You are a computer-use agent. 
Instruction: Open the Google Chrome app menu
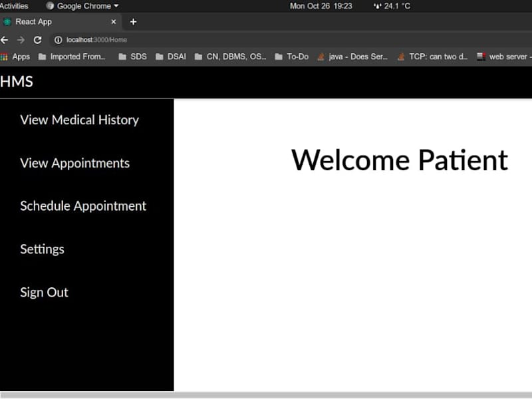pos(82,6)
